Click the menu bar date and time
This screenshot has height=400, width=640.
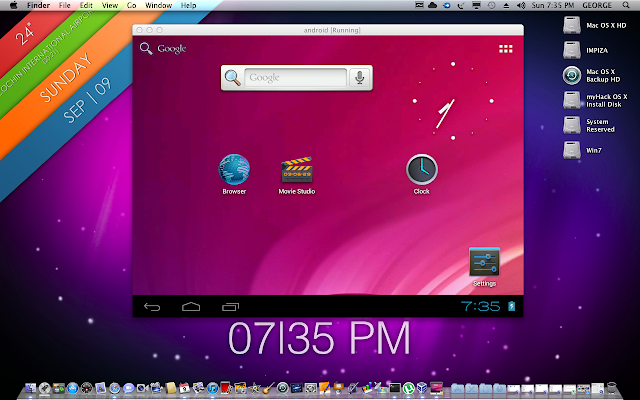[x=553, y=5]
